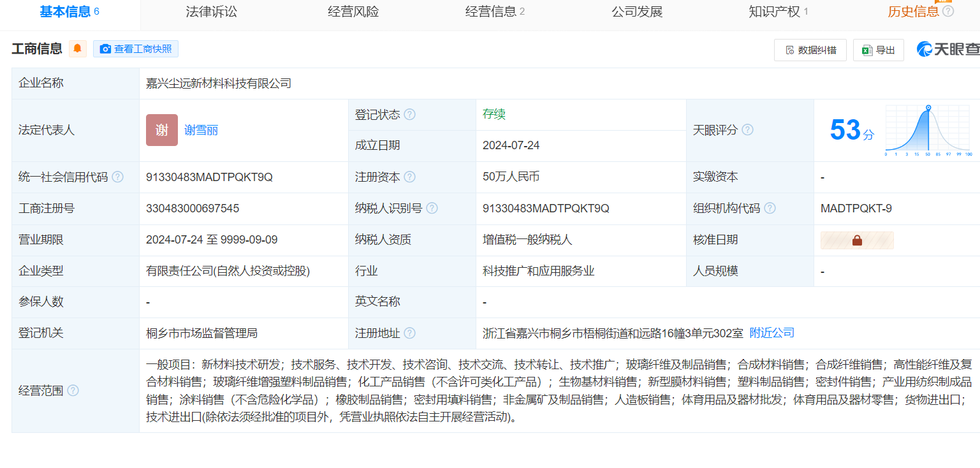
Task: Click help icon next to 经营范围
Action: click(x=73, y=391)
